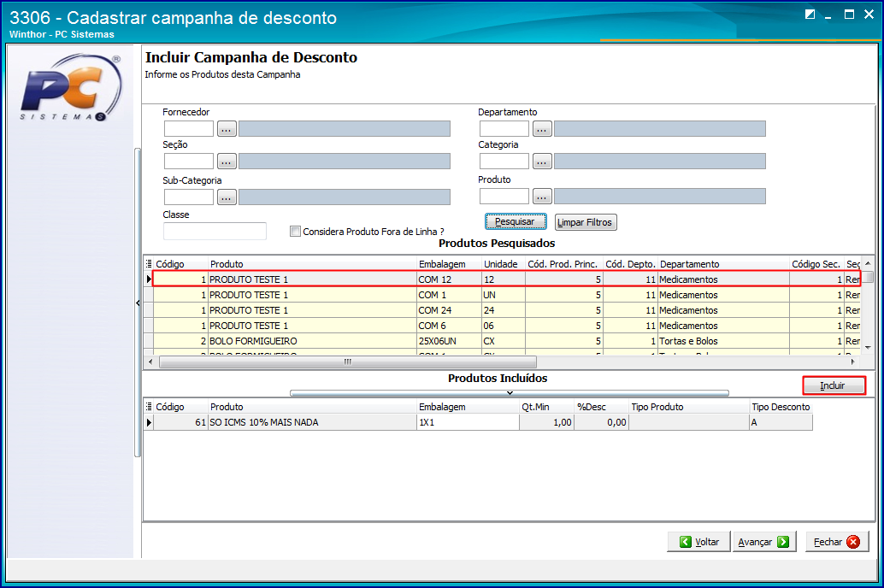Sort searched grid by Departamento column header
This screenshot has height=588, width=884.
[x=723, y=264]
